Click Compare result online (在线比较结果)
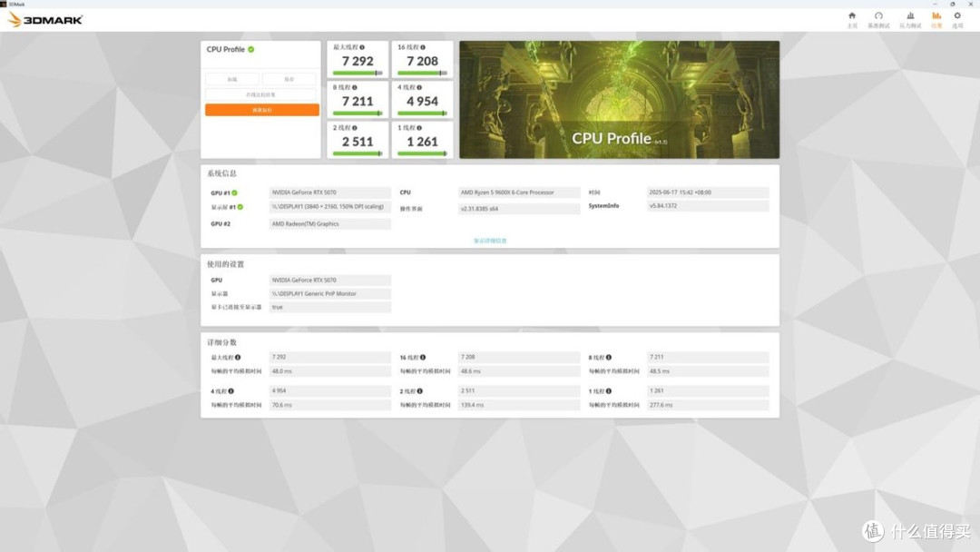This screenshot has width=980, height=552. tap(260, 95)
